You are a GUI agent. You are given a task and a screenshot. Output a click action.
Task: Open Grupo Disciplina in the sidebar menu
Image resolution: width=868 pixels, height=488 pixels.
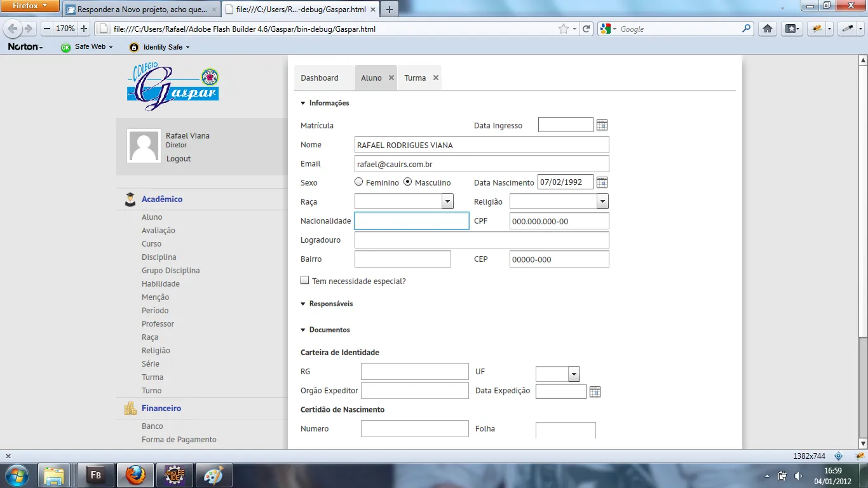(171, 271)
